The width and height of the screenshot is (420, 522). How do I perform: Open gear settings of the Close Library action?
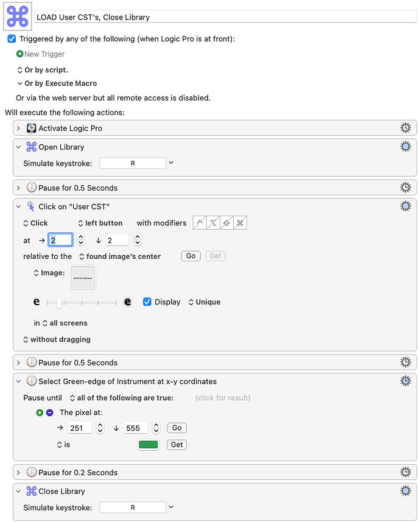(x=405, y=491)
